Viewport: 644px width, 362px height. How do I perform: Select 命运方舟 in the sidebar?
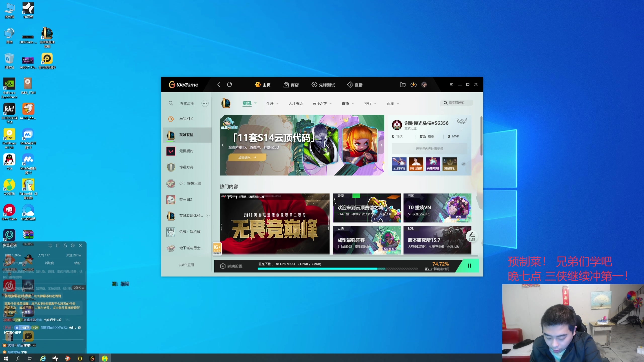tap(187, 167)
